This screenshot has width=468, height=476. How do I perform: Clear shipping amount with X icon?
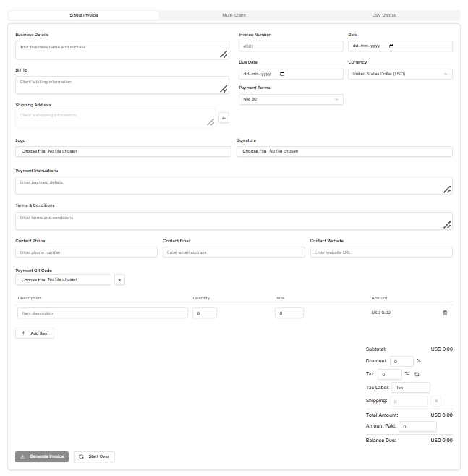point(435,401)
